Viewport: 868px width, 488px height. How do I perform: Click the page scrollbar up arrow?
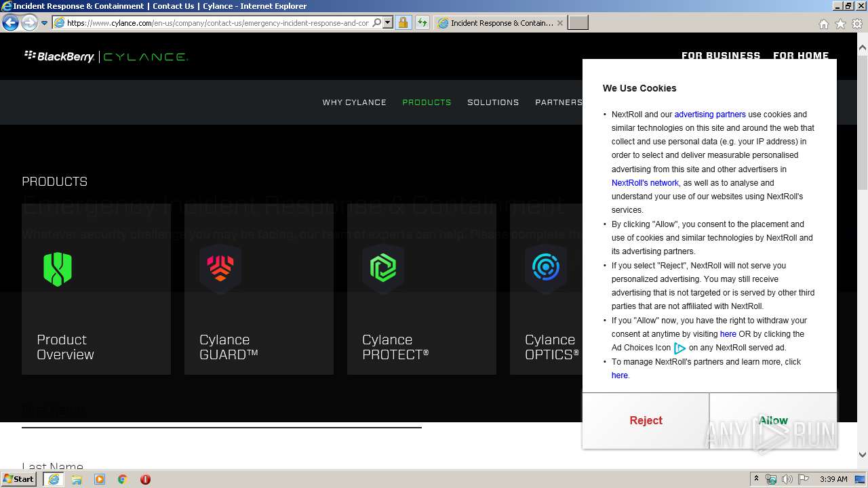(x=863, y=48)
